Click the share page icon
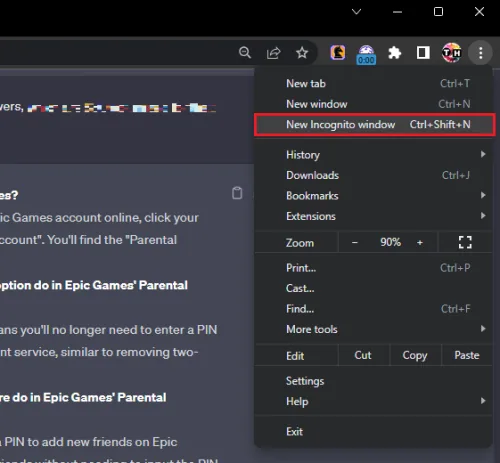Screen dimensions: 500x463 point(273,53)
